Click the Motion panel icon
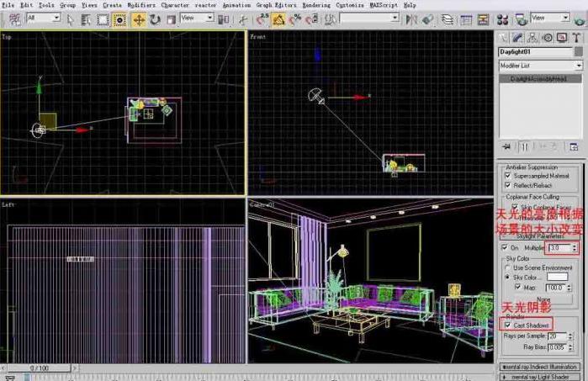The image size is (588, 381). [547, 37]
